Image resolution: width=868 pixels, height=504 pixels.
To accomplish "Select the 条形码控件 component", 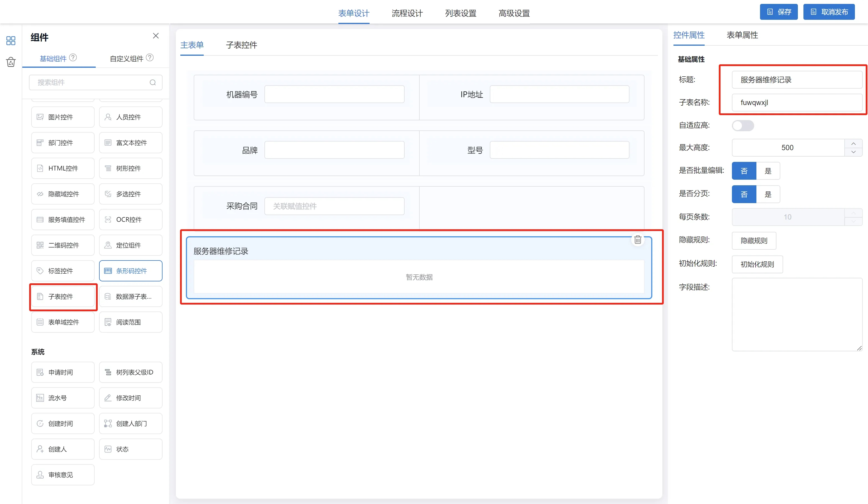I will tap(131, 271).
